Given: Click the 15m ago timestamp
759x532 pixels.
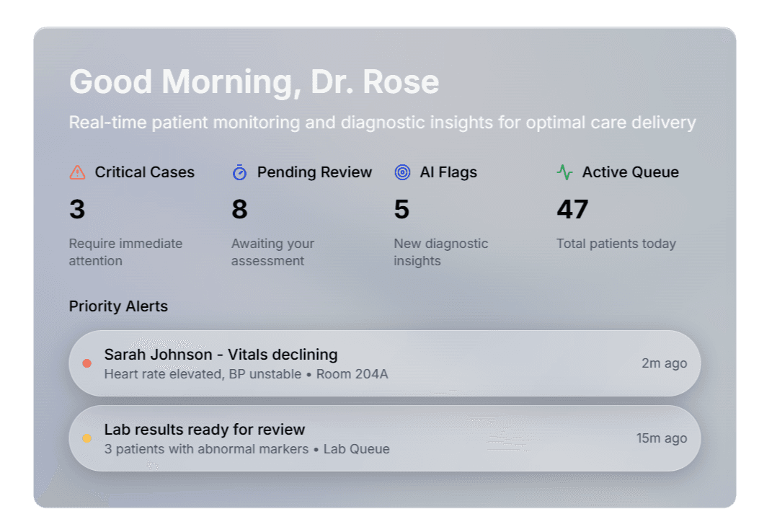Looking at the screenshot, I should (x=661, y=438).
